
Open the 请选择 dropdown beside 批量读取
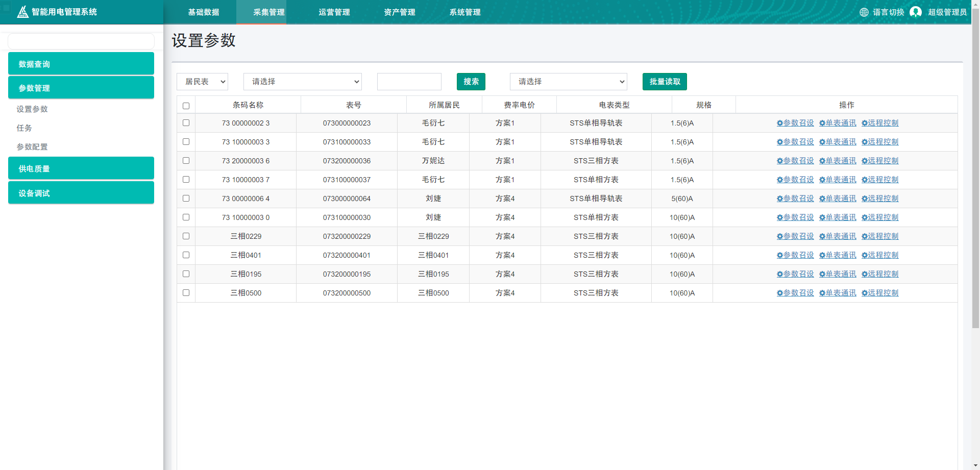568,82
